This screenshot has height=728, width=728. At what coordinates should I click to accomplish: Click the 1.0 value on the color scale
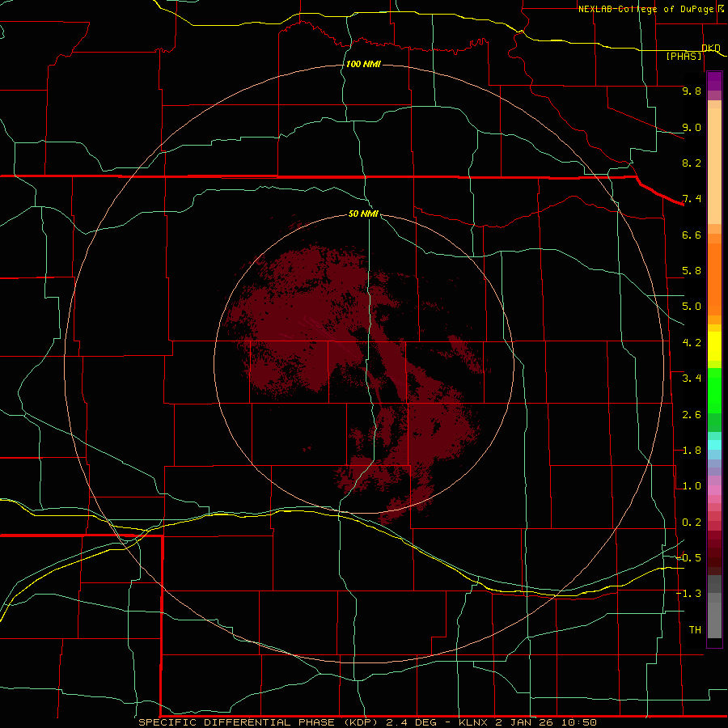click(x=692, y=486)
